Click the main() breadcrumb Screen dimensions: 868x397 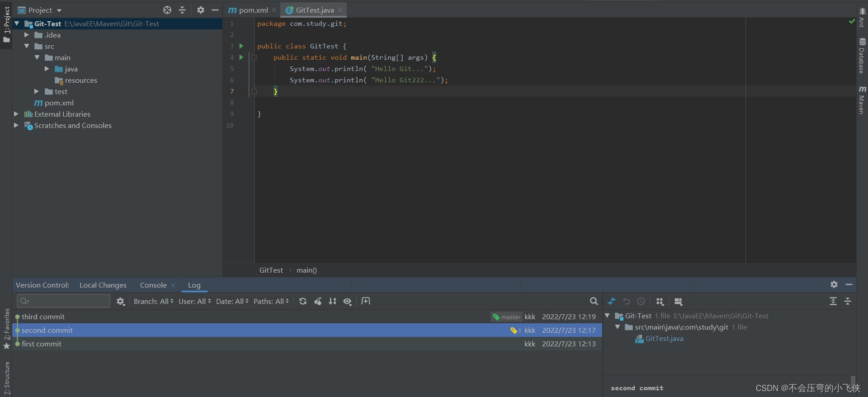tap(307, 270)
